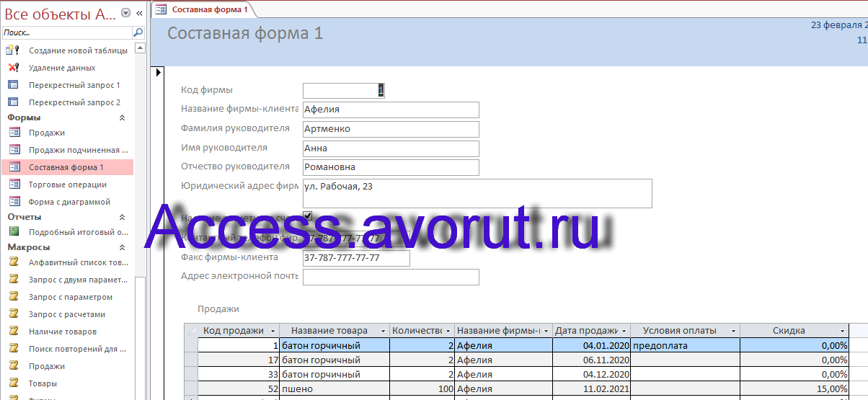Screen dimensions: 868x400
Task: Open 'Форма с диаграммой' from the list
Action: click(x=69, y=202)
